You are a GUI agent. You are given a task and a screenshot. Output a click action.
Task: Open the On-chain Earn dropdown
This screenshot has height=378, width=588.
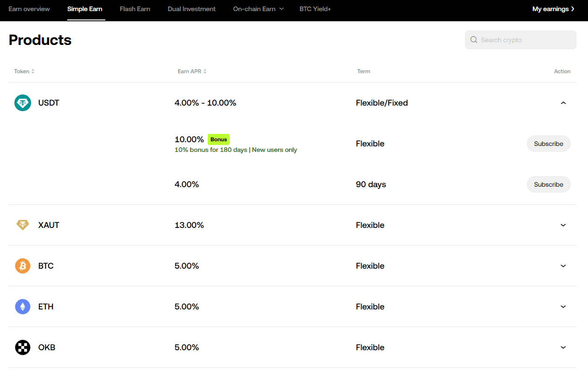[258, 9]
